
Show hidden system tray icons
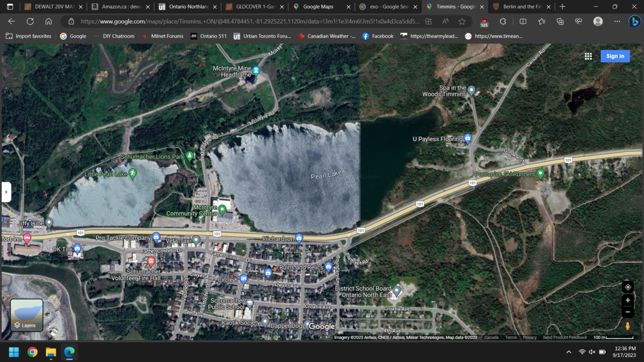coord(569,352)
